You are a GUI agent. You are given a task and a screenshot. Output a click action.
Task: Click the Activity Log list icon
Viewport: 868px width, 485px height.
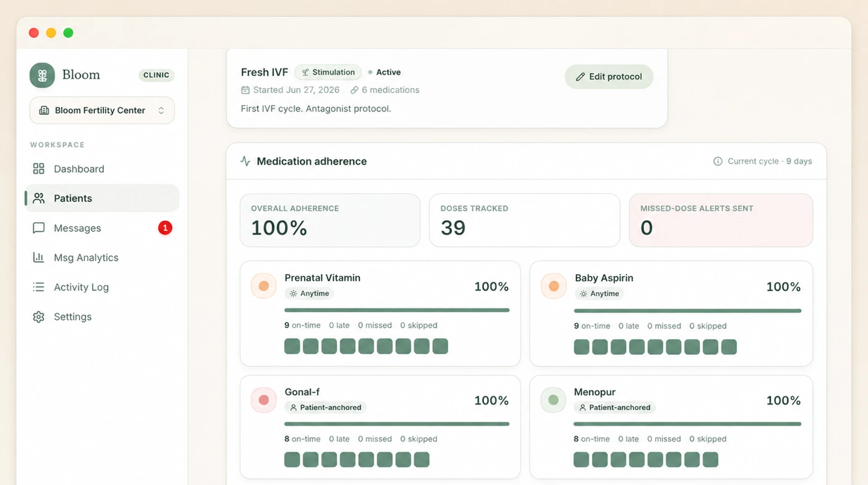pos(39,287)
